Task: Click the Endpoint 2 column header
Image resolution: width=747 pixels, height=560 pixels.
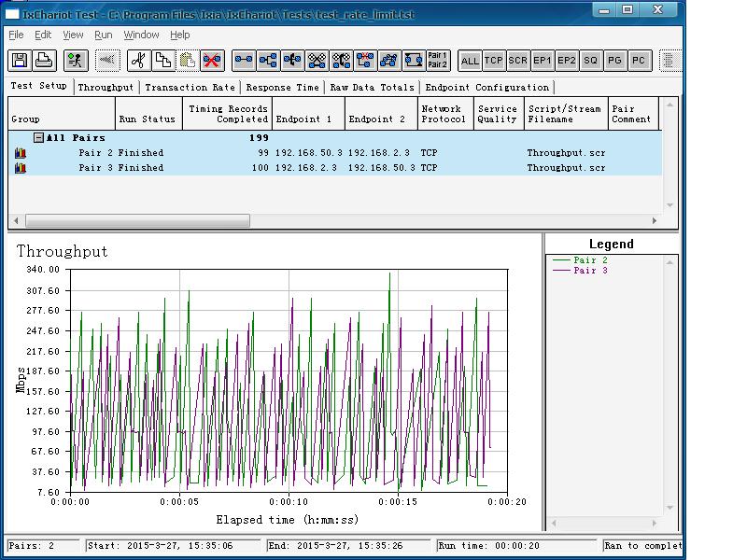Action: click(381, 113)
